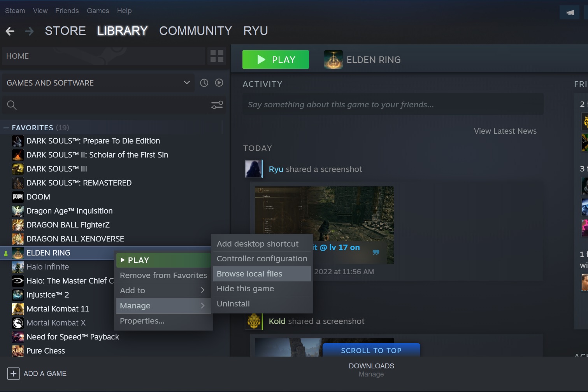The height and width of the screenshot is (392, 588).
Task: Click the Injustice 2 game icon
Action: [18, 295]
